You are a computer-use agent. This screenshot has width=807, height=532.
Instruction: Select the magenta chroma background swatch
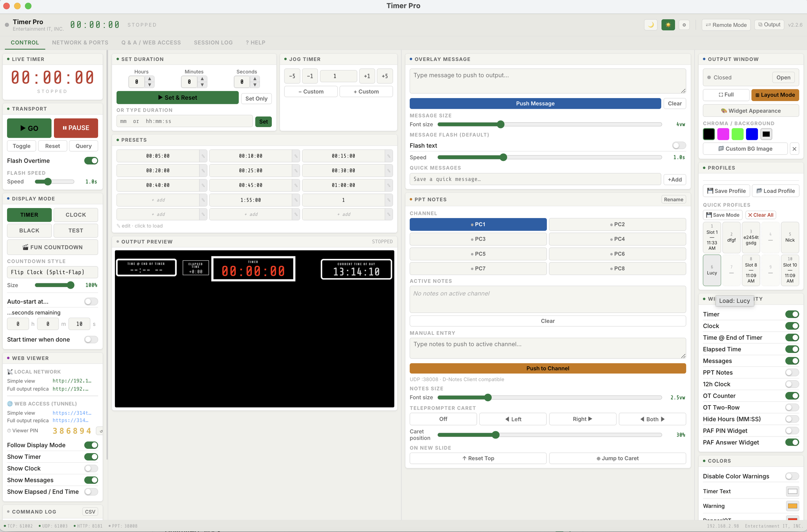pos(723,134)
